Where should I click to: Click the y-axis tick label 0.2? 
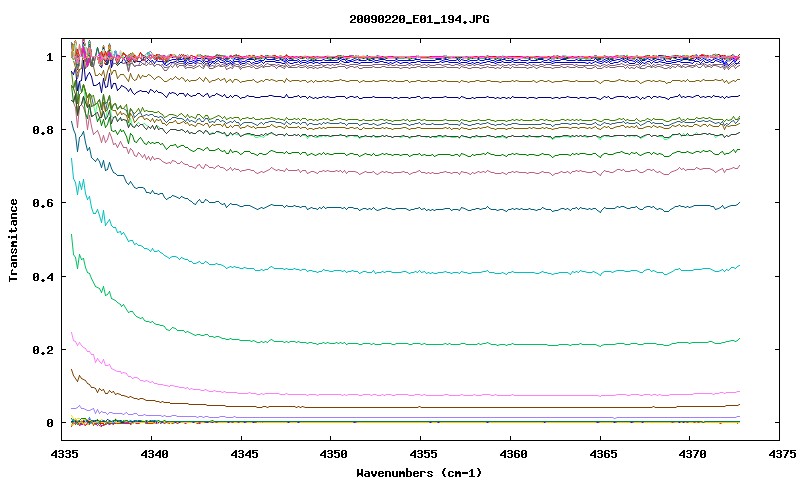coord(43,350)
